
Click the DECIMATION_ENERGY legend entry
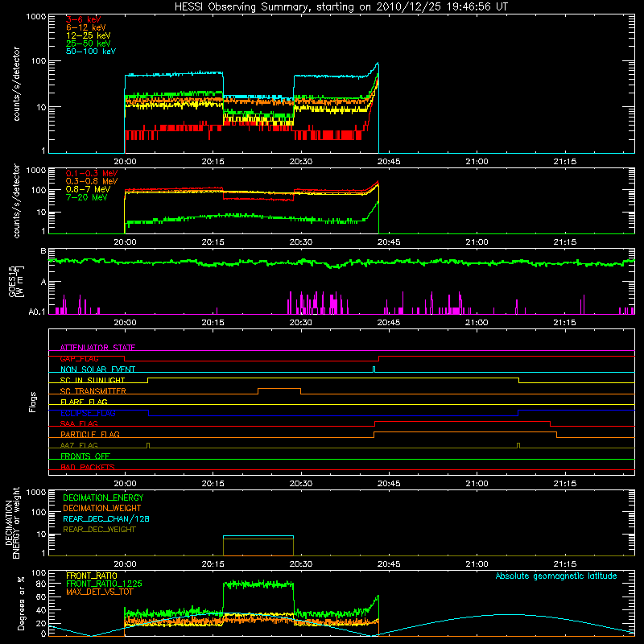(103, 497)
